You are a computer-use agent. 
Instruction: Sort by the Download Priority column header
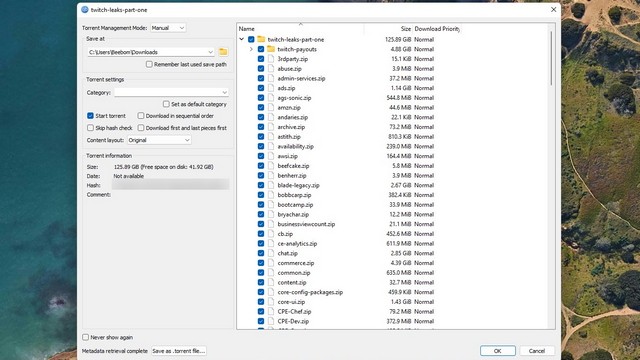pos(437,29)
